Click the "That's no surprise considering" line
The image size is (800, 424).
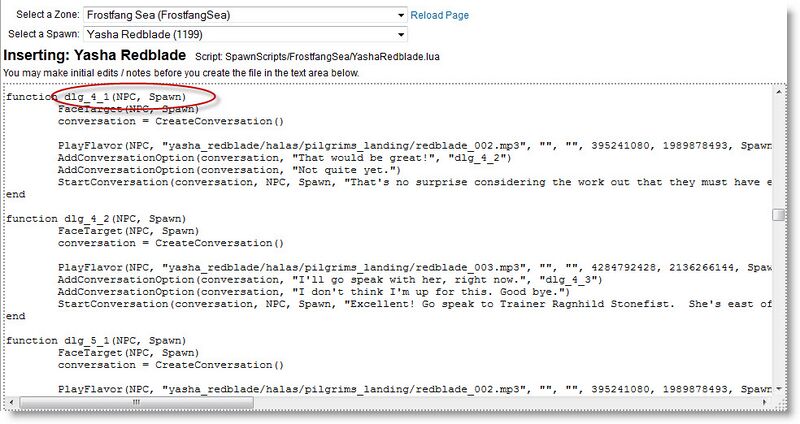pos(414,183)
